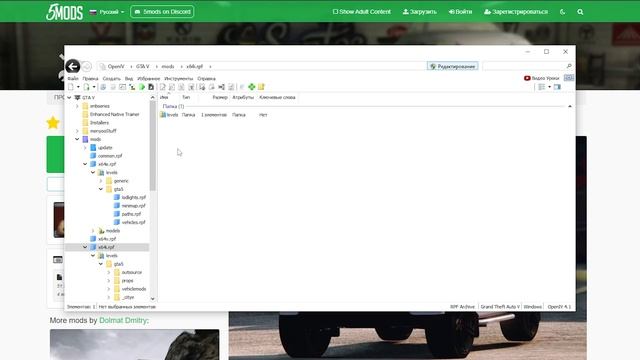Click the green arrow toolbar icon
Image resolution: width=640 pixels, height=360 pixels.
(142, 87)
